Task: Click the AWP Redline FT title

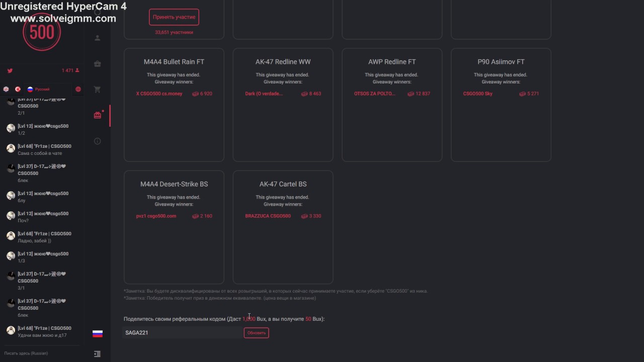Action: pos(392,62)
